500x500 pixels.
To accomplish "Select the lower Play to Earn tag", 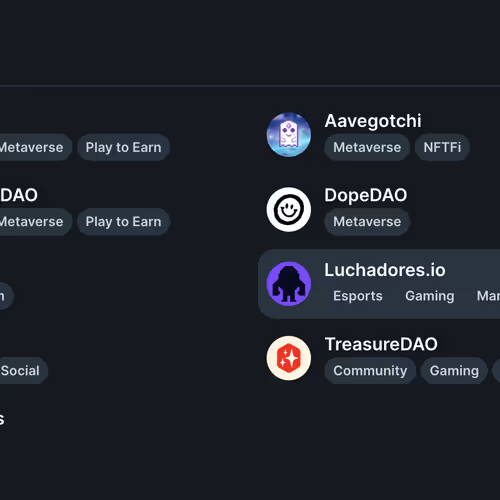I will (x=123, y=222).
